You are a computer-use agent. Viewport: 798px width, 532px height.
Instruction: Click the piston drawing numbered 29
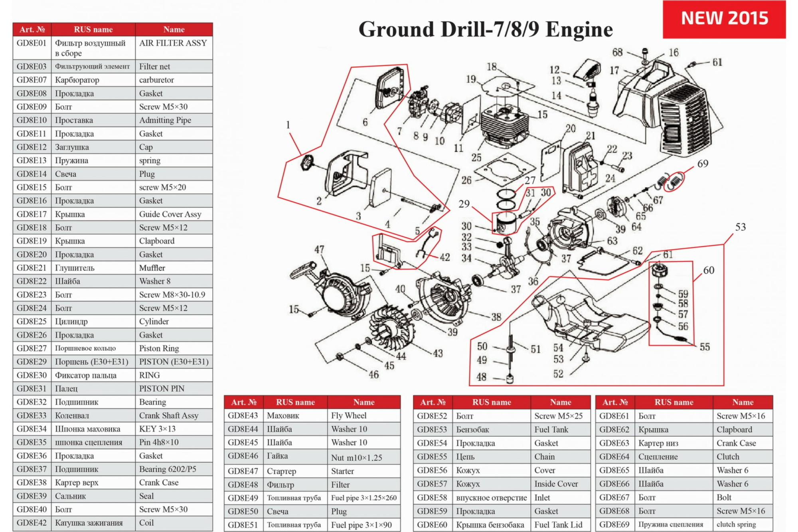506,223
